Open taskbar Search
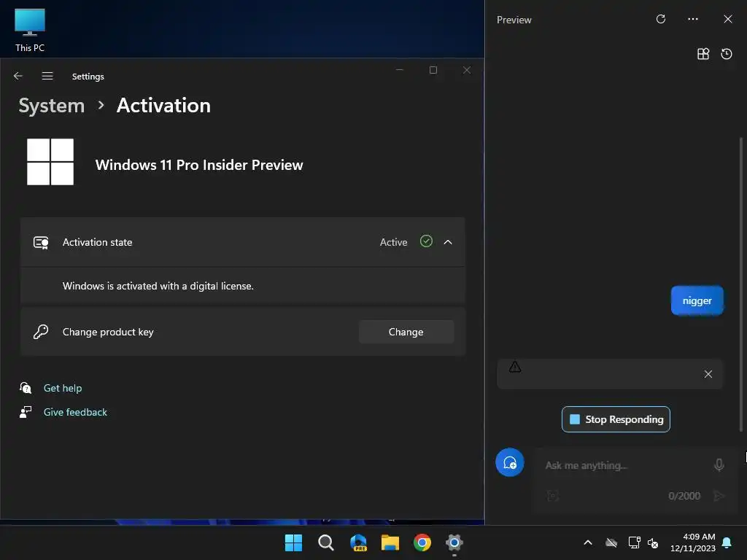 (x=326, y=542)
